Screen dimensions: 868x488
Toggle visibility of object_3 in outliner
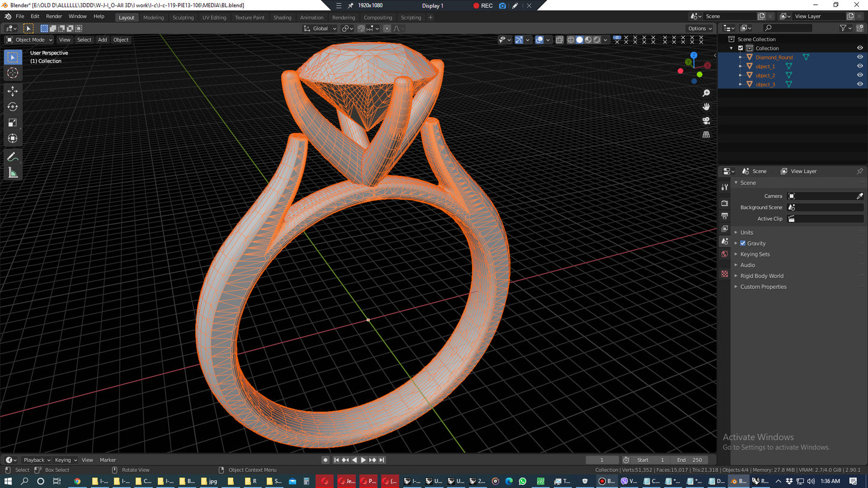pyautogui.click(x=860, y=84)
